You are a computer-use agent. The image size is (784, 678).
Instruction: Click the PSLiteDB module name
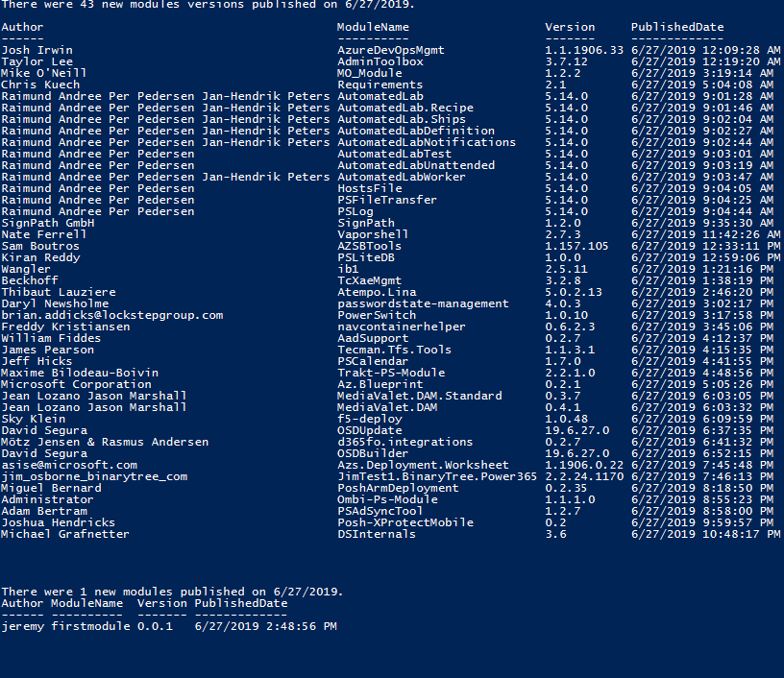point(366,257)
